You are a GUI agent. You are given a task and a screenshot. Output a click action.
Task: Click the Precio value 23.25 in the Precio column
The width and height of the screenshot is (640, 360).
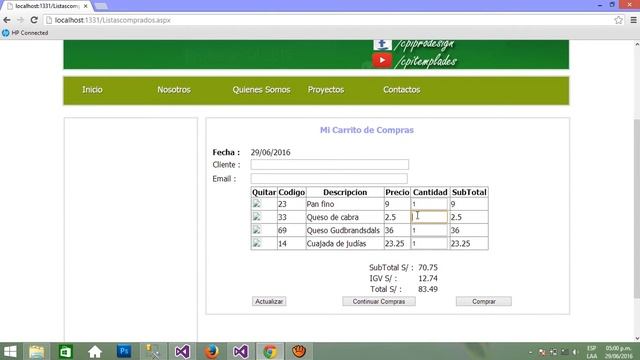pyautogui.click(x=394, y=244)
